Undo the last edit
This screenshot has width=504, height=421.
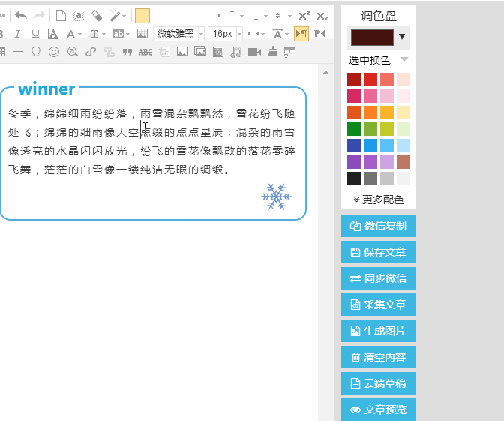pyautogui.click(x=21, y=15)
